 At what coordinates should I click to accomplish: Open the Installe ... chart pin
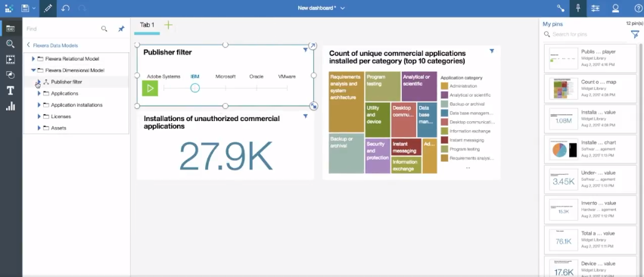tap(590, 149)
